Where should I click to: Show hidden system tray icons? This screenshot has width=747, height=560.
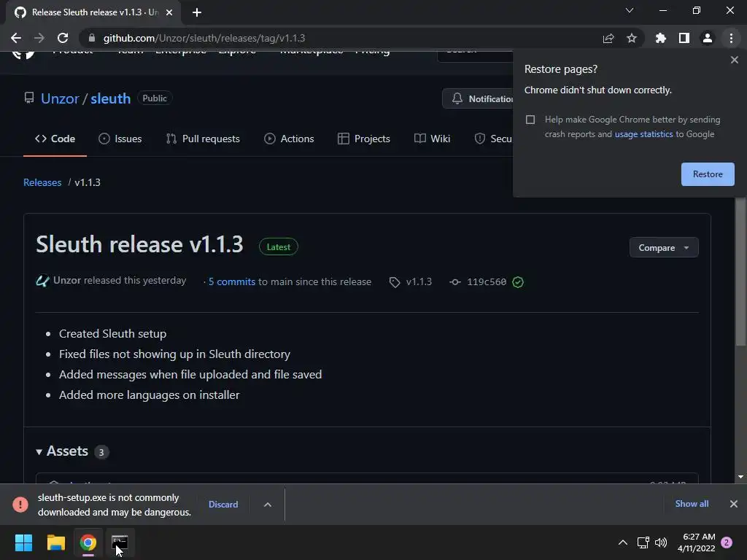[623, 542]
